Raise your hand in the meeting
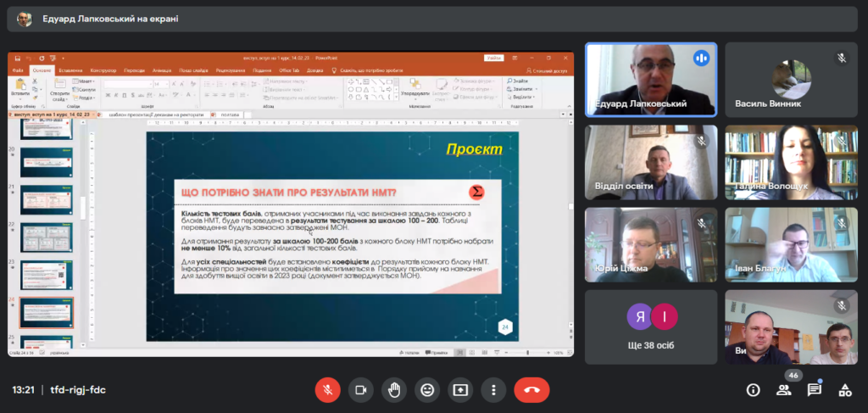 coord(394,389)
